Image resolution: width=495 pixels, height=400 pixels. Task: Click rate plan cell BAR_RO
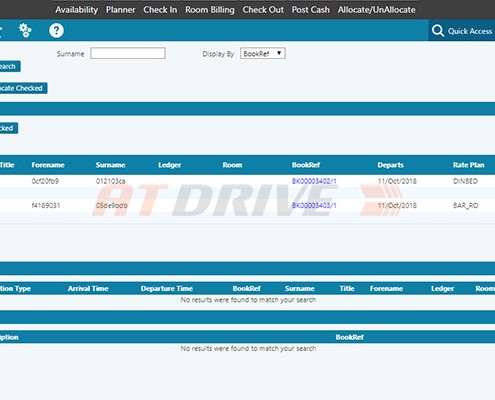(x=466, y=205)
